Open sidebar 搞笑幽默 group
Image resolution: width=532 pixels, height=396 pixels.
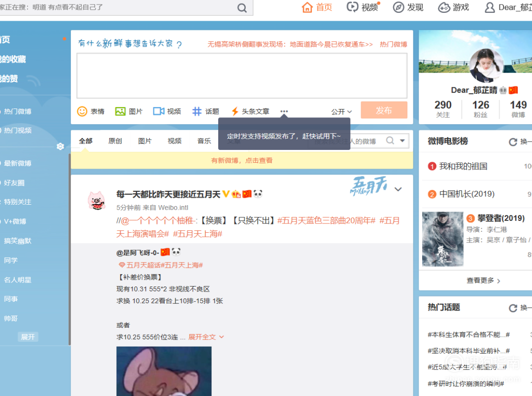tap(18, 241)
